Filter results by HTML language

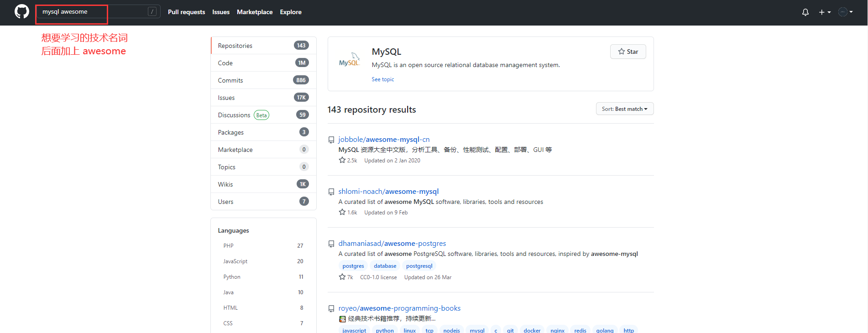(263, 308)
